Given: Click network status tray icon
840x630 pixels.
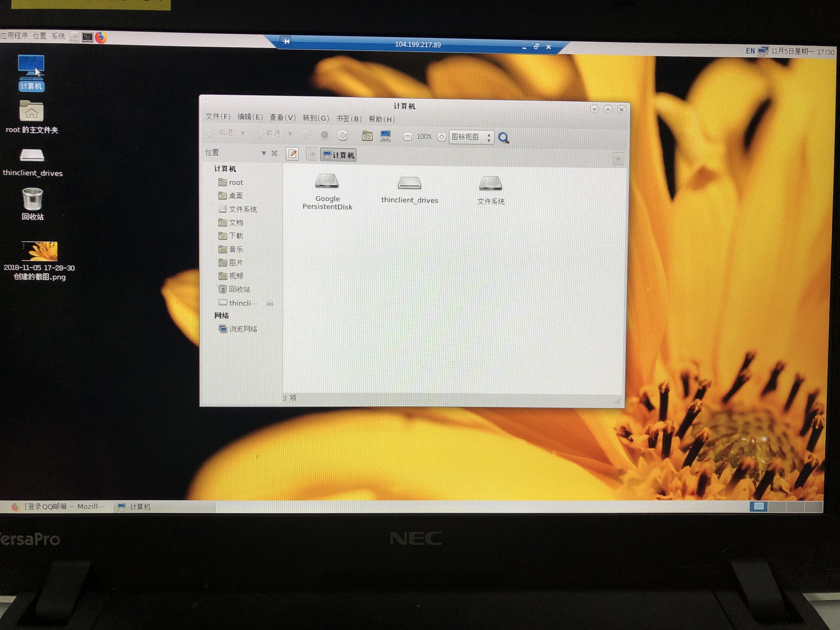Looking at the screenshot, I should pyautogui.click(x=763, y=51).
